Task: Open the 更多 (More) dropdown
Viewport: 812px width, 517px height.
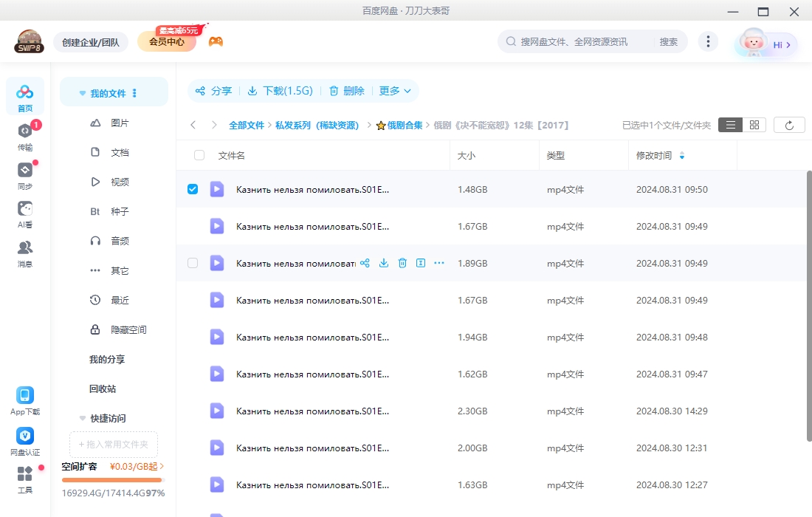Action: pyautogui.click(x=394, y=90)
